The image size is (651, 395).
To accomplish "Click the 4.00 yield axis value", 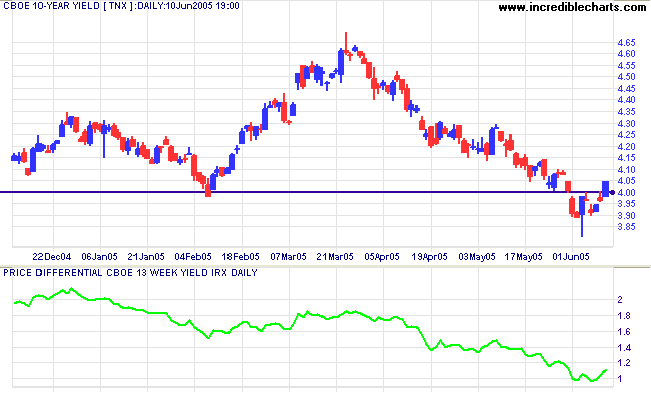I will pyautogui.click(x=626, y=192).
